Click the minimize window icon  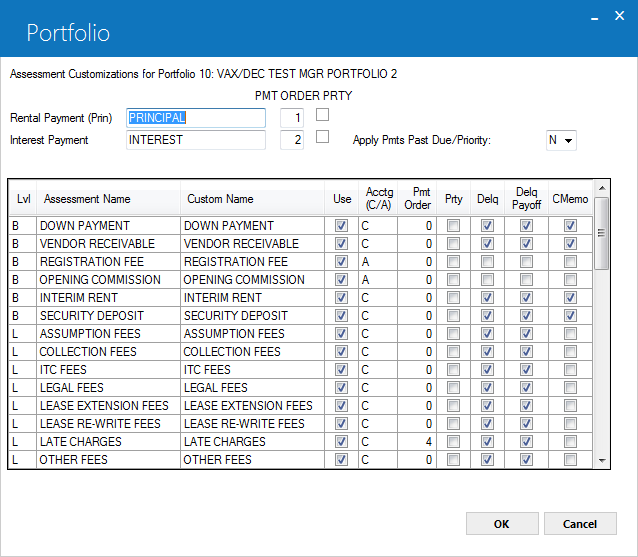pyautogui.click(x=594, y=19)
